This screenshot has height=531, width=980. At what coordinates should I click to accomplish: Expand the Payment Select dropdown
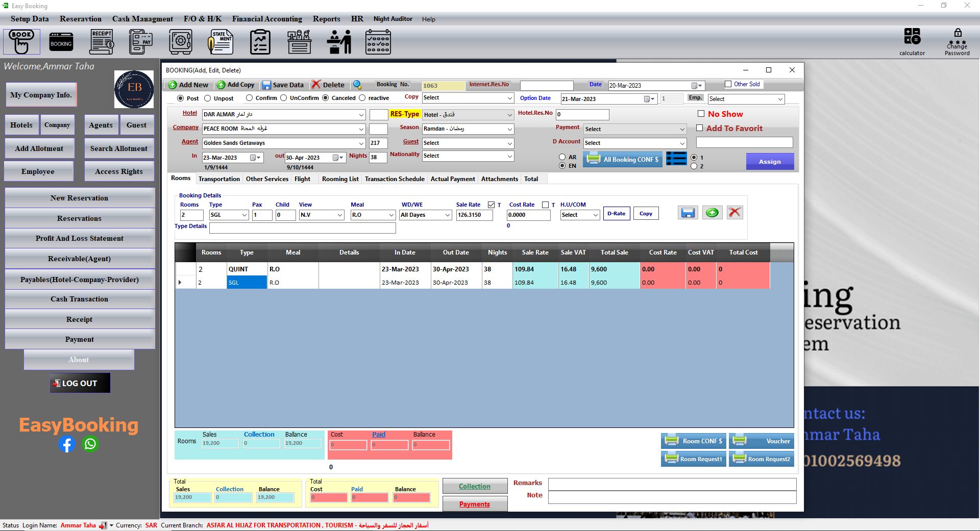(682, 129)
